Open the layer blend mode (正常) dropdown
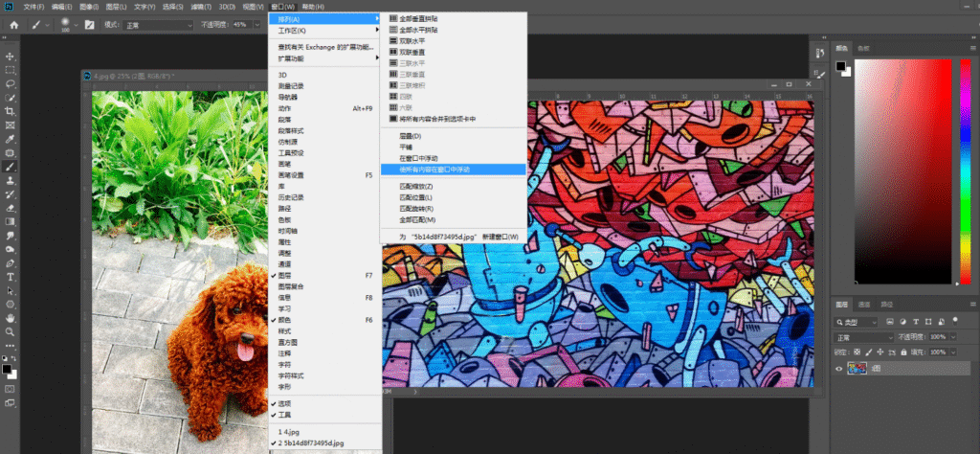 click(x=865, y=337)
